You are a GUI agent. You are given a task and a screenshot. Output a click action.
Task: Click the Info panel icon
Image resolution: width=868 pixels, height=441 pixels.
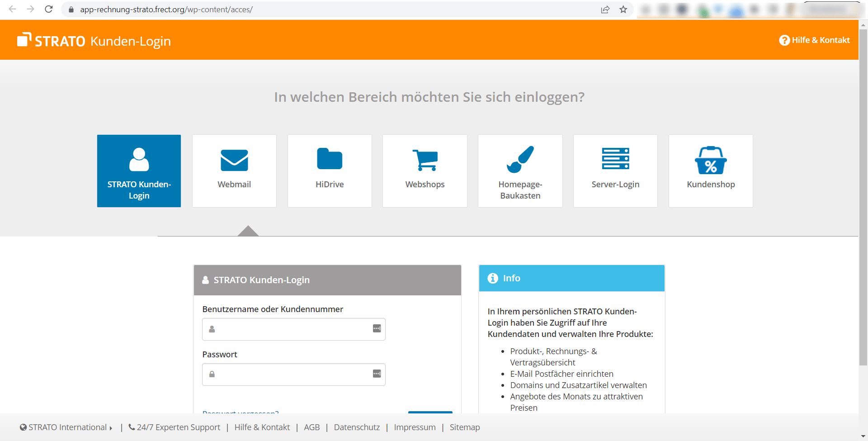(x=493, y=278)
